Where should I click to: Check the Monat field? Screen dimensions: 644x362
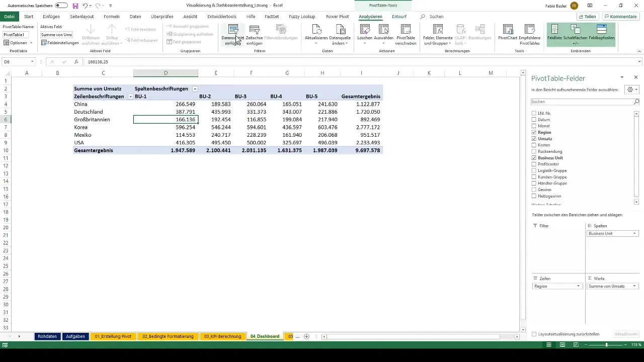point(534,126)
